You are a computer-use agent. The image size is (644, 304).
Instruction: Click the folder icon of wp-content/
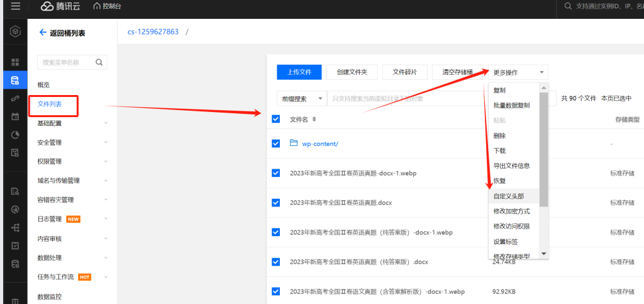294,143
